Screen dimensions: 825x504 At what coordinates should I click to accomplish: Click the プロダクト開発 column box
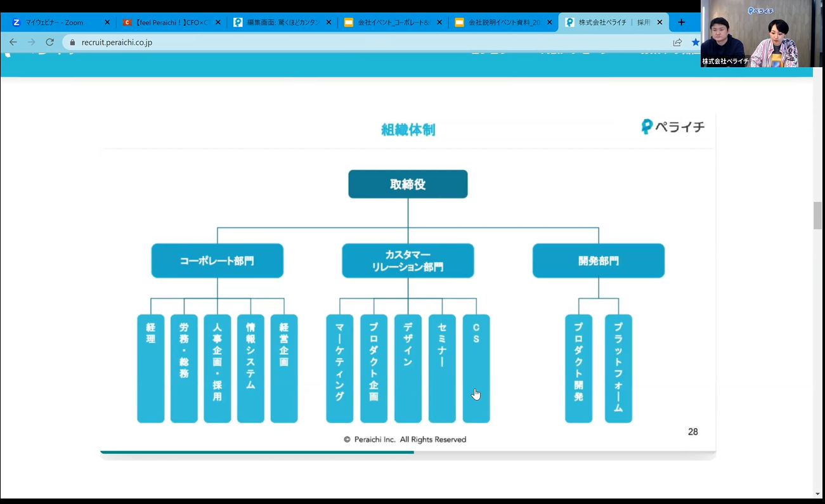[579, 368]
